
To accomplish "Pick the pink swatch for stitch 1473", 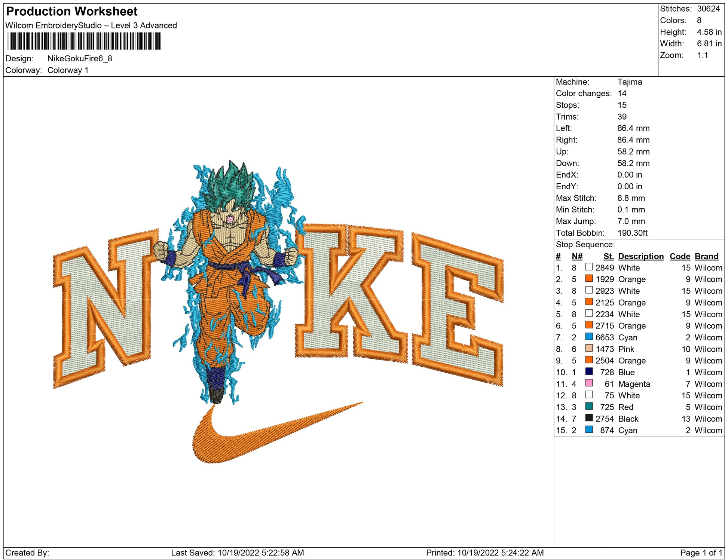I will (x=589, y=348).
